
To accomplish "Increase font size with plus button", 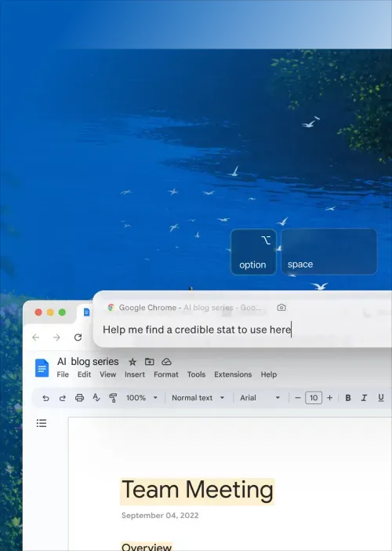I will 329,398.
